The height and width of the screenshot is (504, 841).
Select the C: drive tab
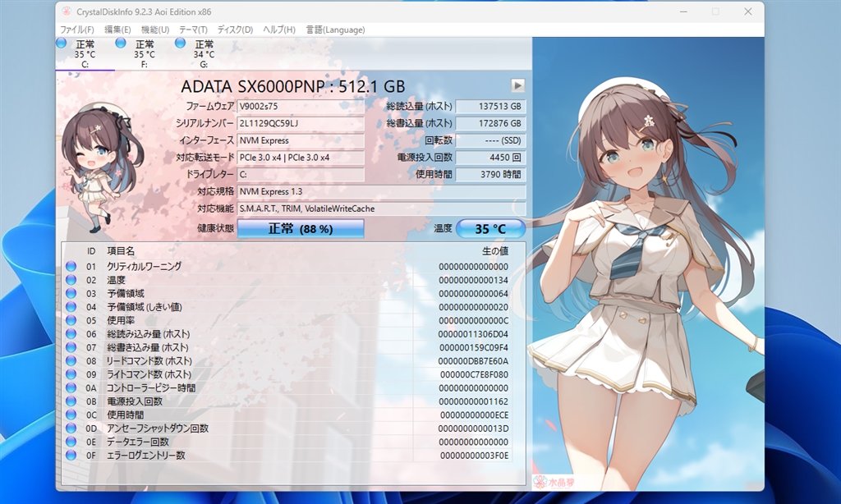(x=85, y=54)
